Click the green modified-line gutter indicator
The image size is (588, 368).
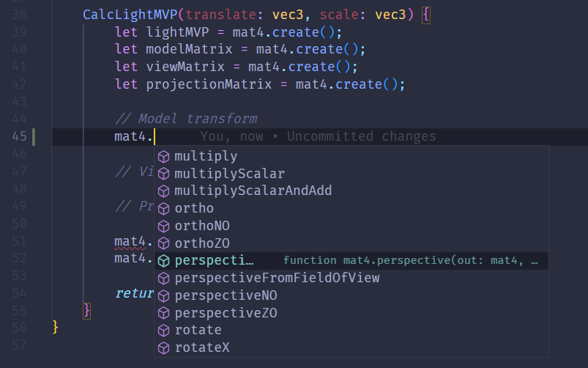coord(34,136)
